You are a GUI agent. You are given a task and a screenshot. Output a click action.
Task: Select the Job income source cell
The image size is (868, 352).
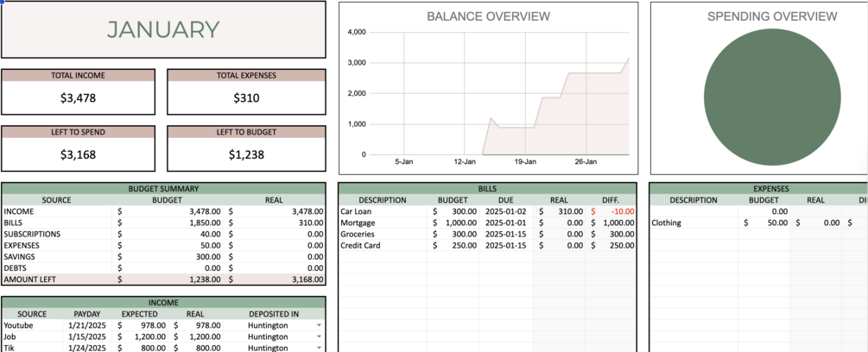coord(10,336)
